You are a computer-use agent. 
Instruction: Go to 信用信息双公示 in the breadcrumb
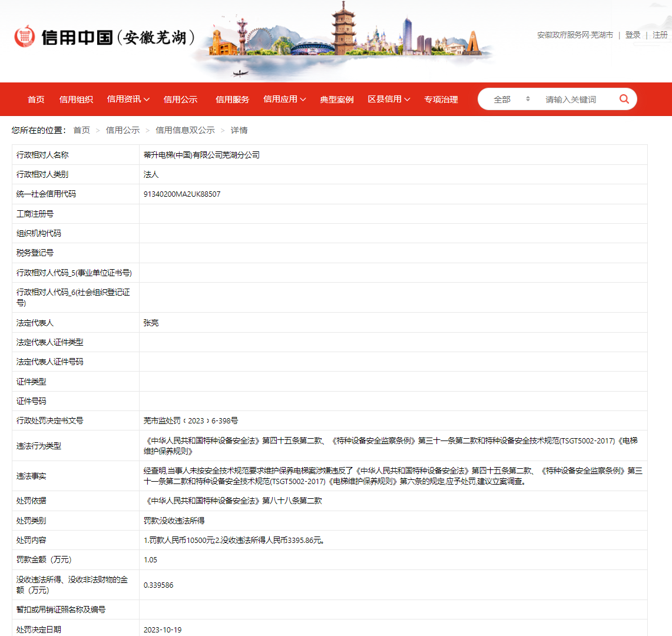185,130
